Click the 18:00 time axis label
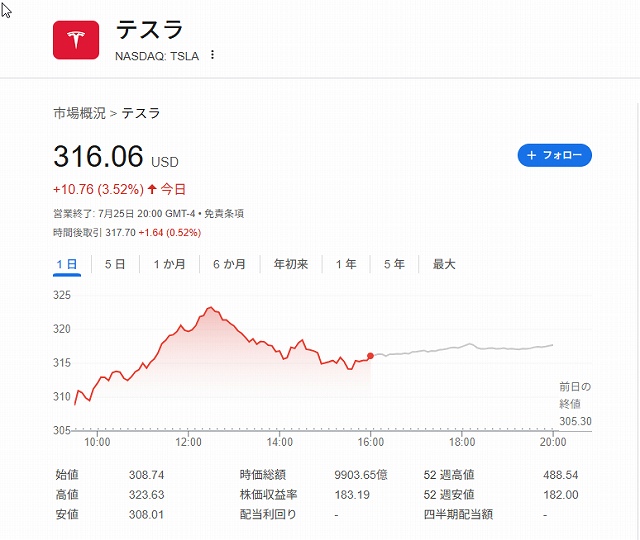The height and width of the screenshot is (540, 640). pos(462,442)
